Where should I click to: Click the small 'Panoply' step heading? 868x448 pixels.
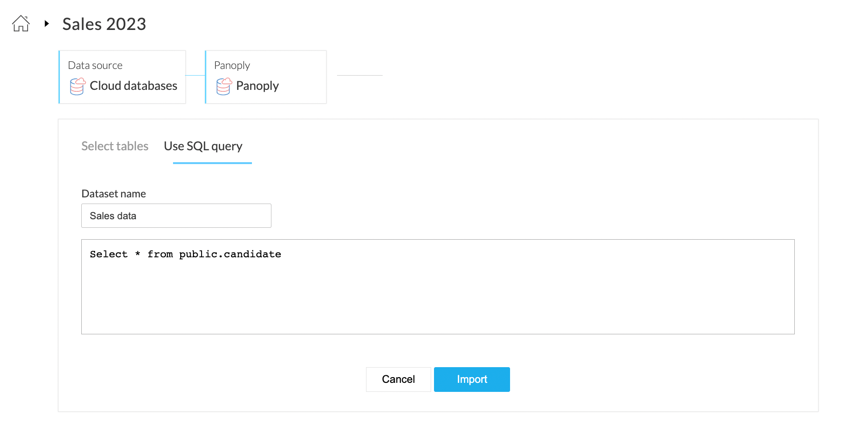tap(232, 65)
